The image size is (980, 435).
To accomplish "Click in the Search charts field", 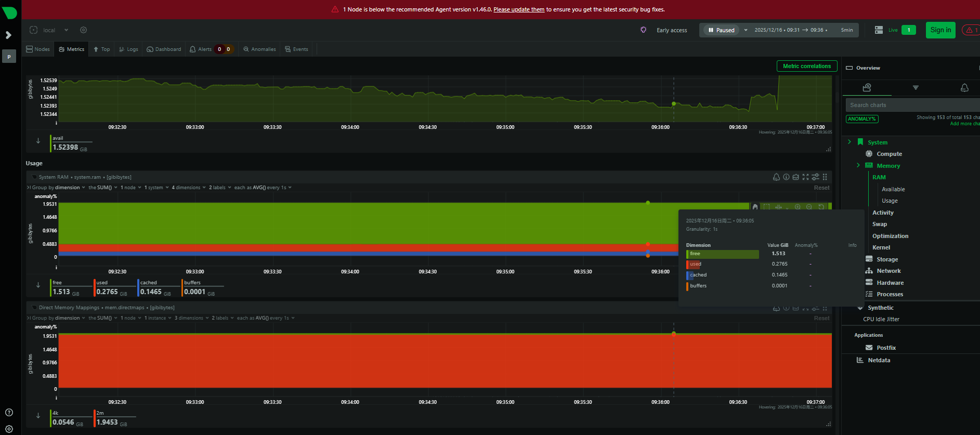I will 913,105.
